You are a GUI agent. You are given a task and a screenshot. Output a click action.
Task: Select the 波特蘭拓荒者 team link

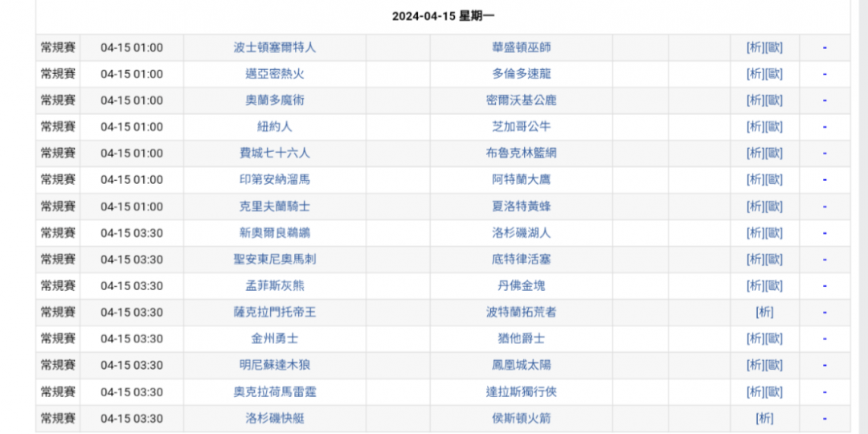coord(521,312)
